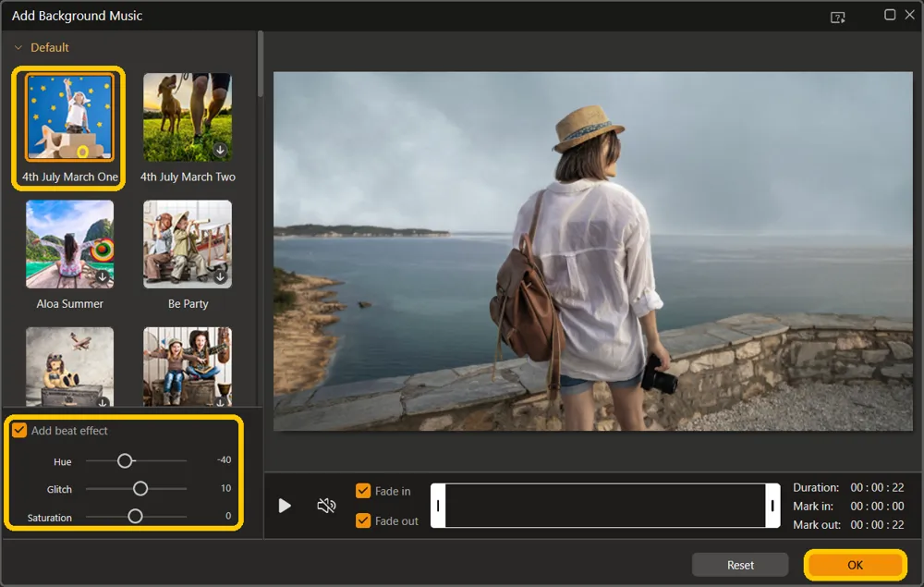
Task: Click the Hue slider handle
Action: (125, 461)
